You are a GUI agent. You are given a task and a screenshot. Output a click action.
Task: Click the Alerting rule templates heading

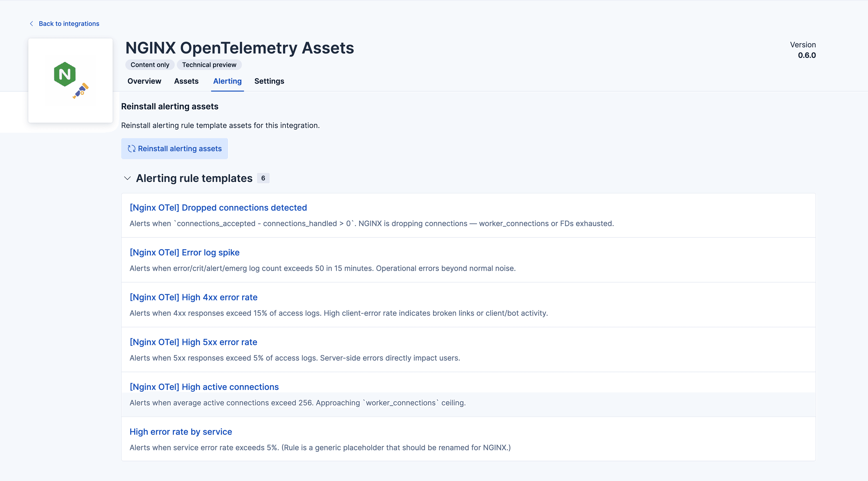(194, 178)
